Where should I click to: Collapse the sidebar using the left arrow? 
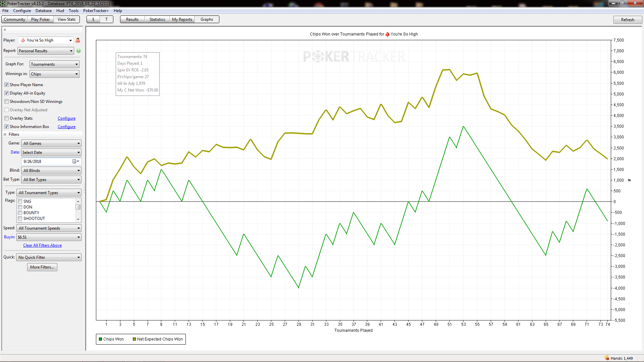pos(5,29)
